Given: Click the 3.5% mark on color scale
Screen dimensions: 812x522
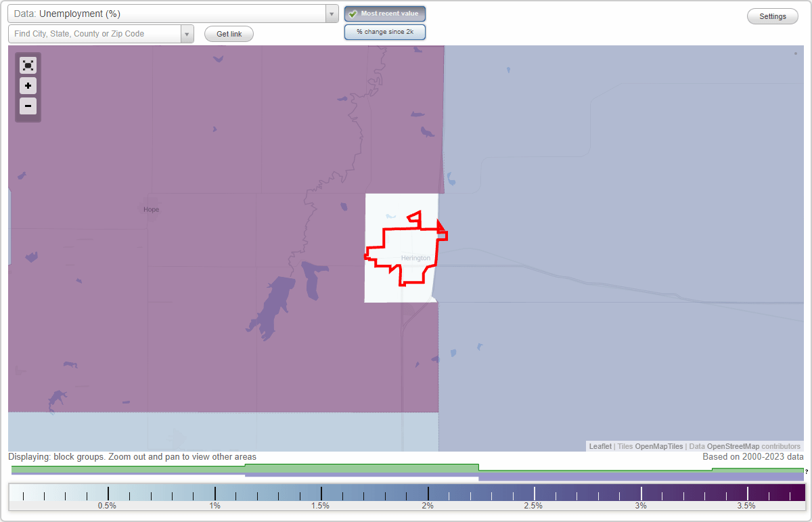Looking at the screenshot, I should pyautogui.click(x=746, y=506).
